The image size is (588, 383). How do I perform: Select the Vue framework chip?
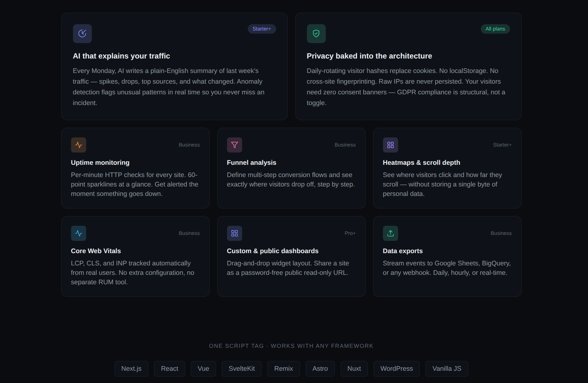coord(203,369)
